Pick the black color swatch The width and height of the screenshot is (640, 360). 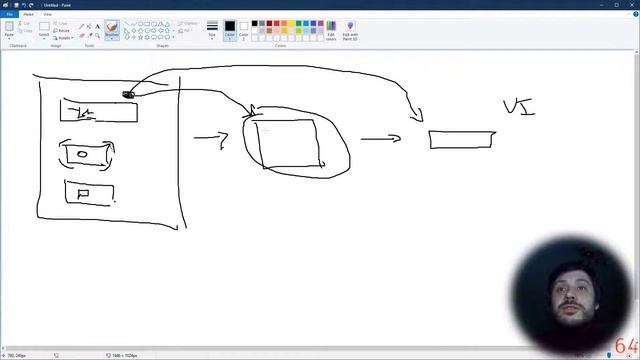point(255,23)
